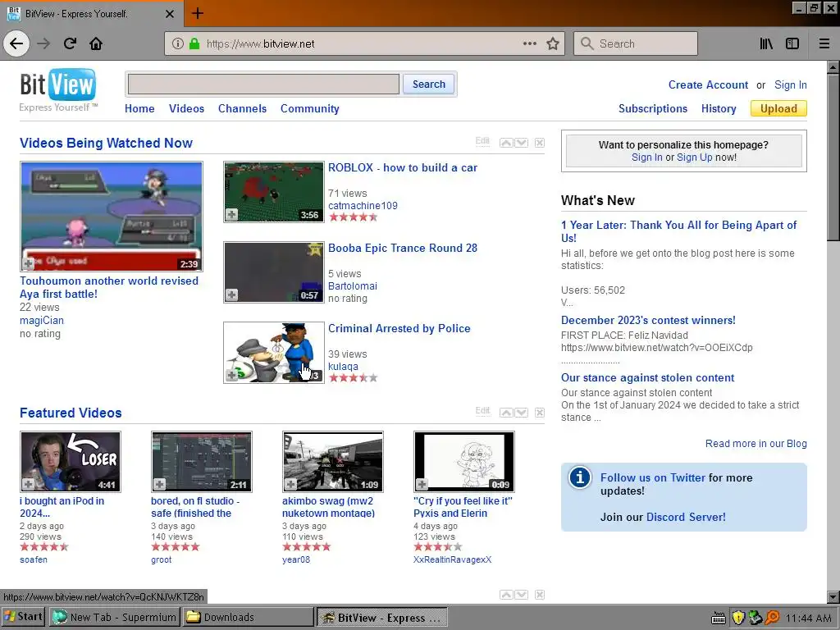The width and height of the screenshot is (840, 630).
Task: Open the browser home page icon
Action: [96, 43]
